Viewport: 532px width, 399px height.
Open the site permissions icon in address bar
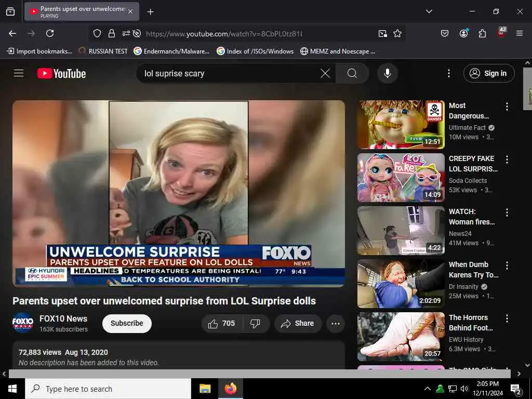tap(126, 33)
